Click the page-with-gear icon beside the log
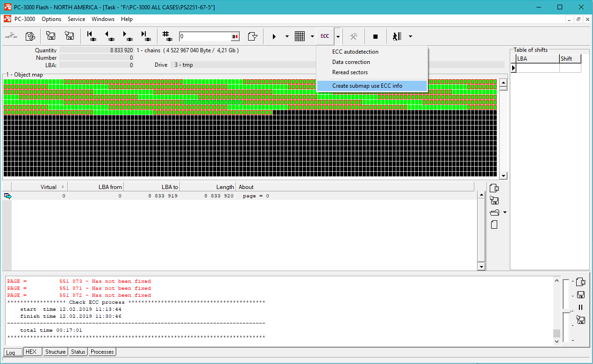The width and height of the screenshot is (593, 364). click(581, 282)
